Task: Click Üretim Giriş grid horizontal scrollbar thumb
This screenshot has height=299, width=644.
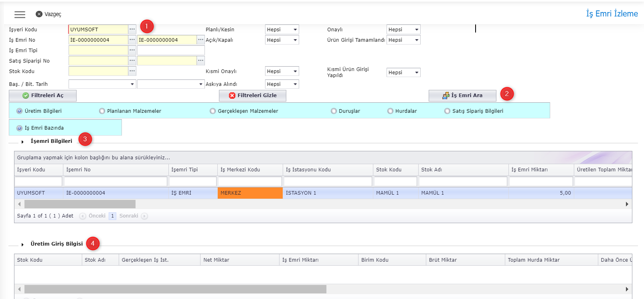Action: click(175, 289)
